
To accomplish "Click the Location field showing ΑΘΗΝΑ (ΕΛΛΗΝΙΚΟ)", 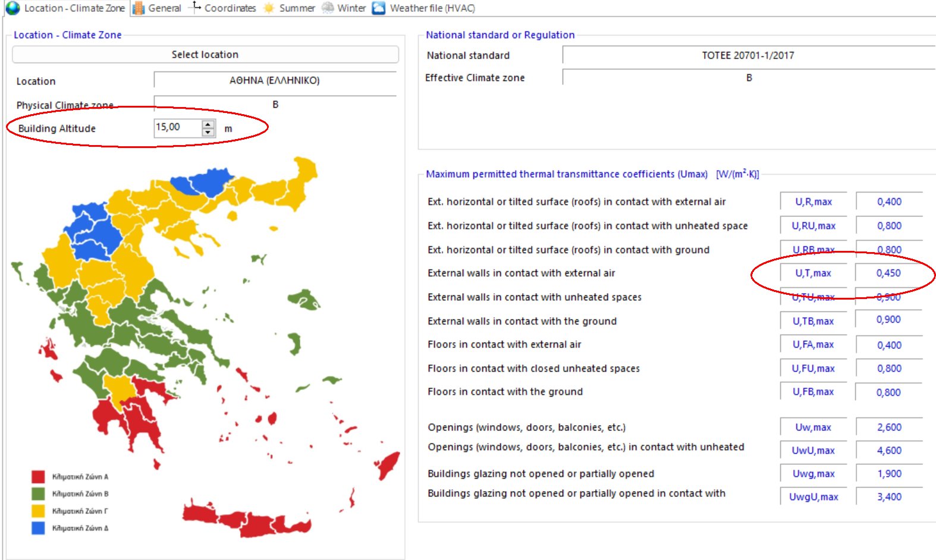I will pyautogui.click(x=275, y=80).
